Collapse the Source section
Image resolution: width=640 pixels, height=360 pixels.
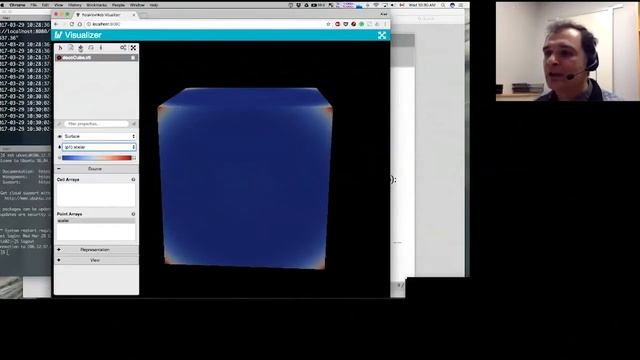click(96, 169)
